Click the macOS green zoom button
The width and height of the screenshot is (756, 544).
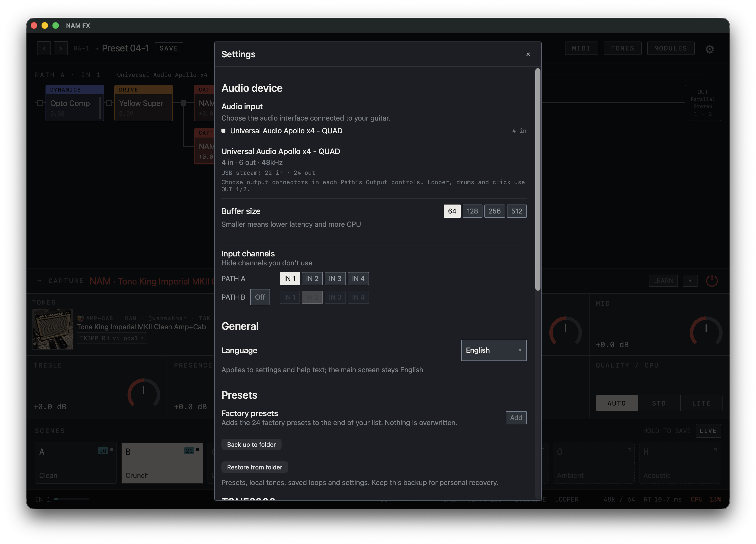pyautogui.click(x=56, y=26)
